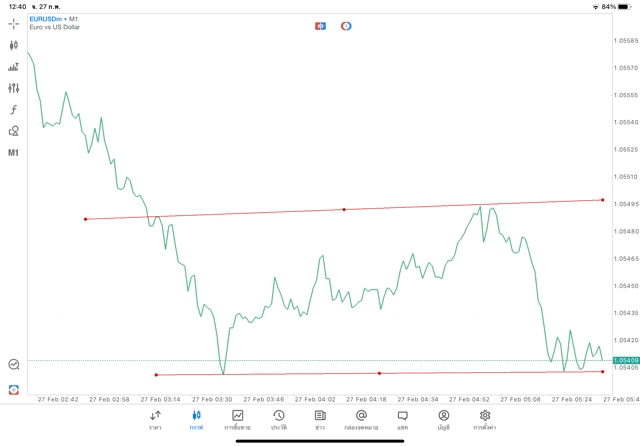The width and height of the screenshot is (640, 447).
Task: Open the chart settings sliders icon
Action: pos(13,88)
